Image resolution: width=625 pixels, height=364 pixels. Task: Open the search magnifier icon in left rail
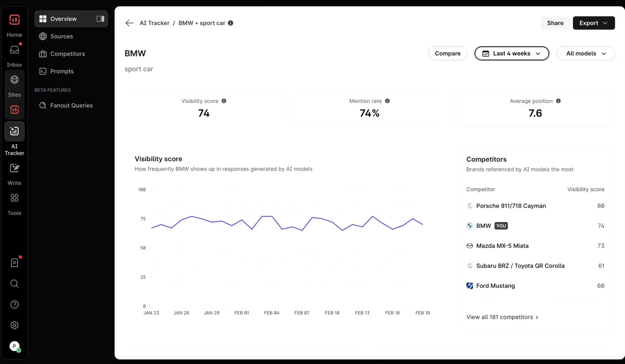(x=14, y=284)
